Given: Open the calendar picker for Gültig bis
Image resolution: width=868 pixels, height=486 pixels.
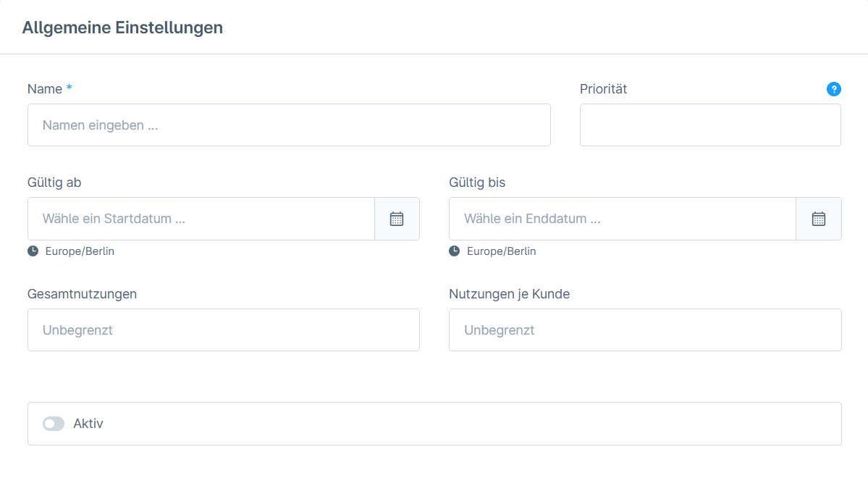Looking at the screenshot, I should click(x=818, y=219).
